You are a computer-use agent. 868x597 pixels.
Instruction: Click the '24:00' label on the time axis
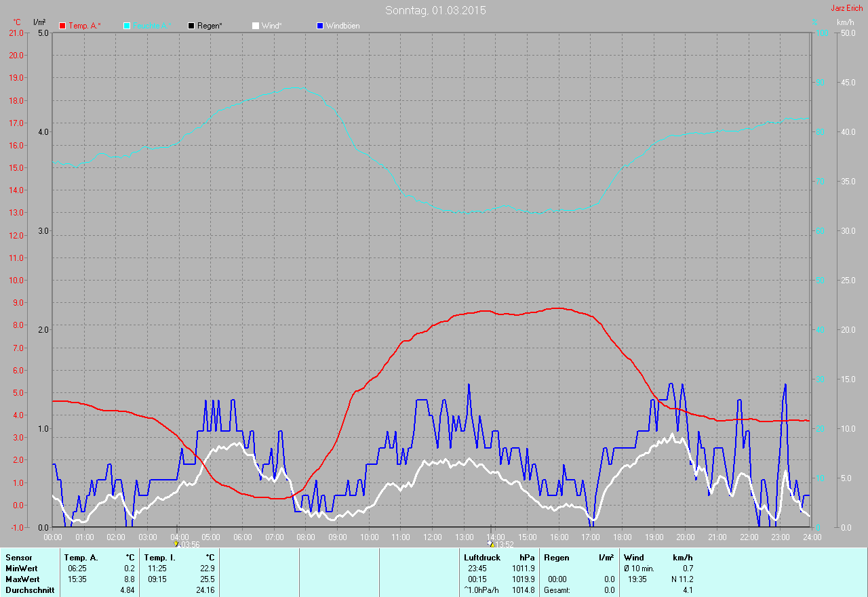[812, 537]
